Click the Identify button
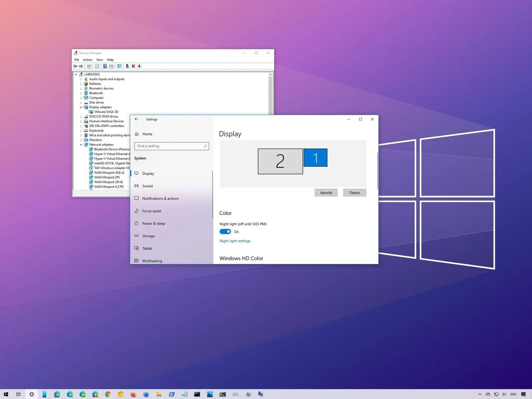532x399 pixels. 326,193
